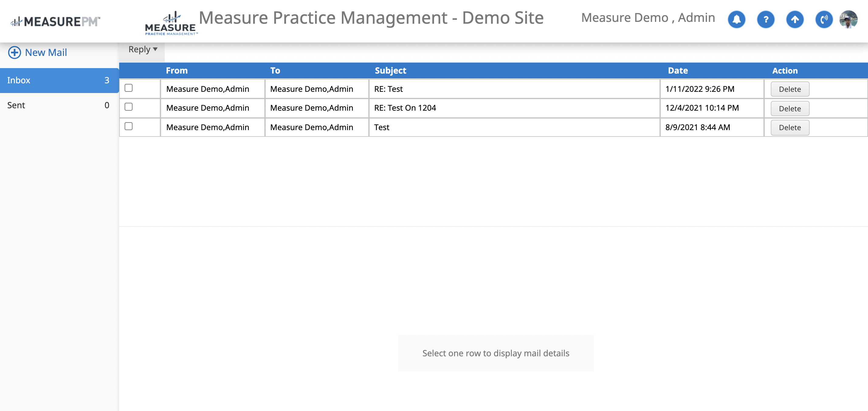Delete the 8/9/2021 Test mail
Viewport: 868px width, 411px height.
coord(790,128)
